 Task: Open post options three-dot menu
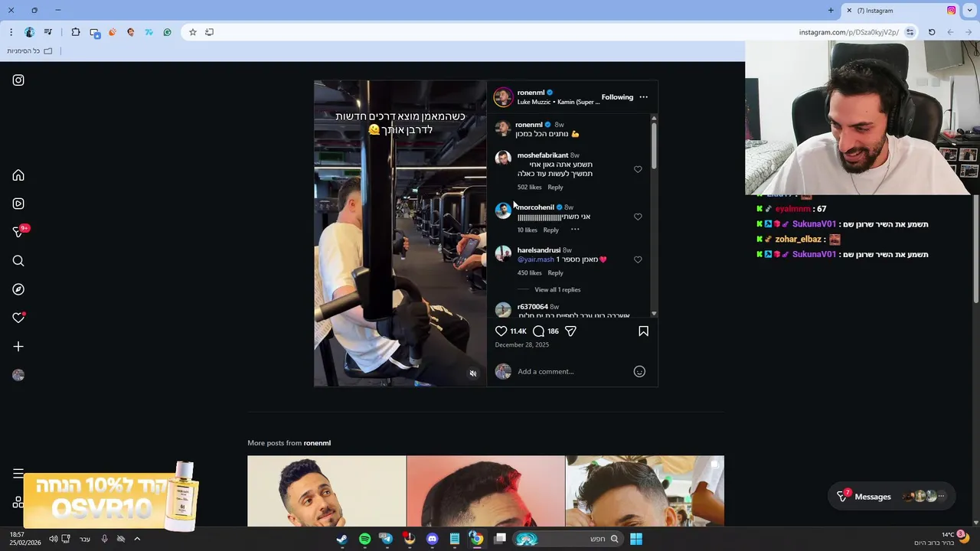(643, 97)
